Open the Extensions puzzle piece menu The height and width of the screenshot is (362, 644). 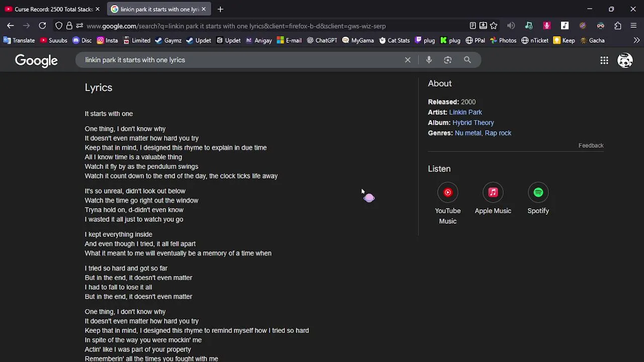618,26
